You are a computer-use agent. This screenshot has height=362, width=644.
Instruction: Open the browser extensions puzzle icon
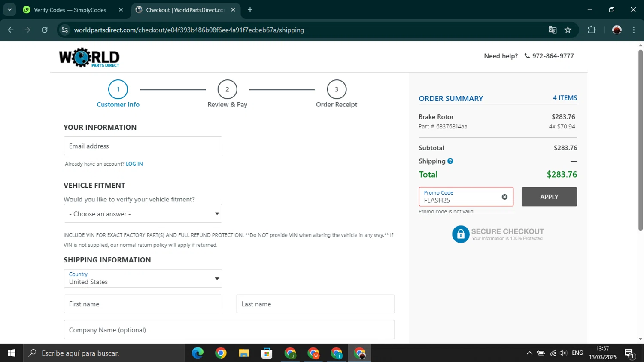tap(592, 30)
